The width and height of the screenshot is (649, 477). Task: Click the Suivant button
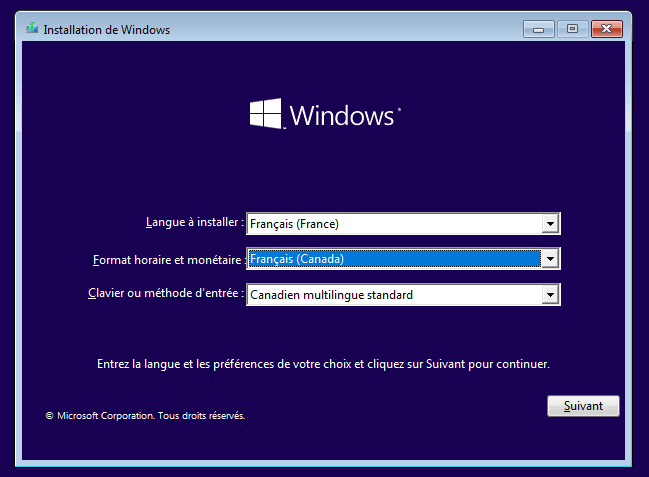583,406
